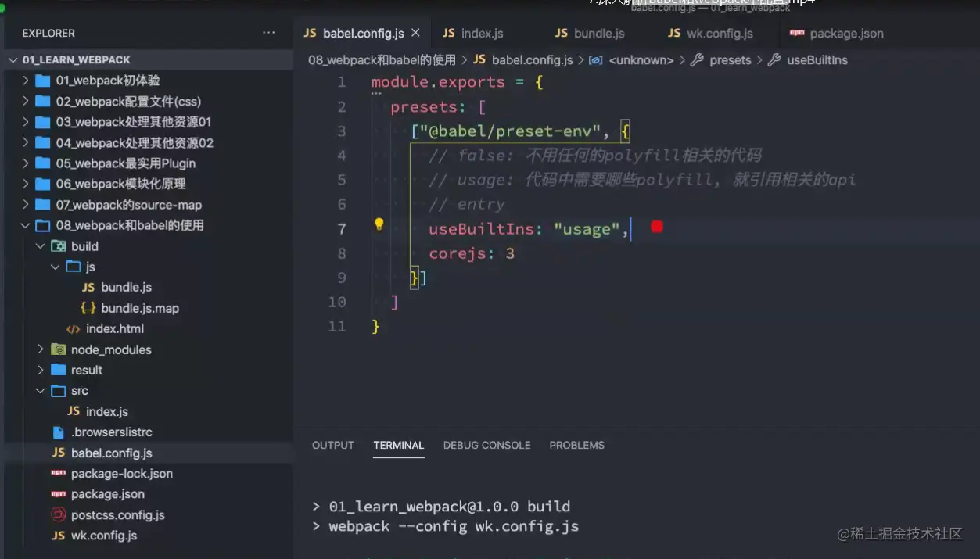Expand the result folder chevron
The height and width of the screenshot is (559, 980).
[x=41, y=370]
